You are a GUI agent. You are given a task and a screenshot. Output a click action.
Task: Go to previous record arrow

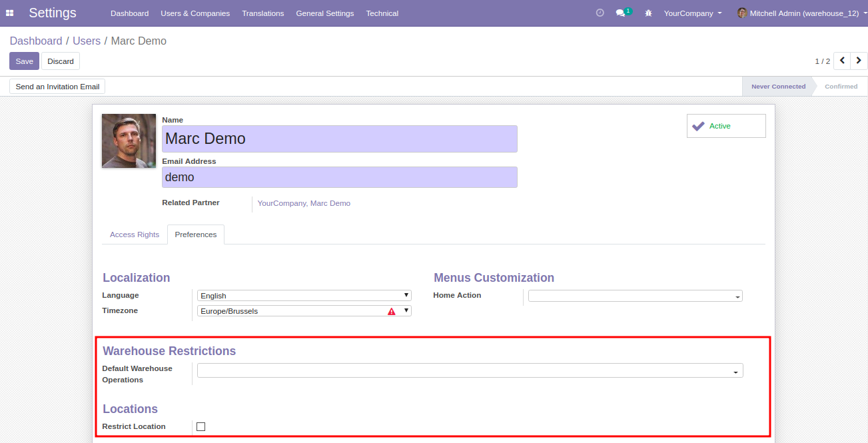tap(842, 61)
